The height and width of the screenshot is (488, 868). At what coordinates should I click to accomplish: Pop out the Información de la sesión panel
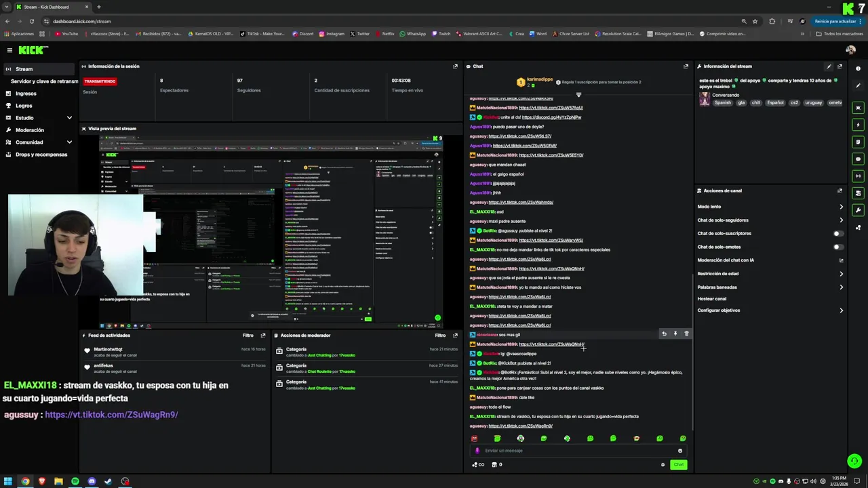pos(455,66)
